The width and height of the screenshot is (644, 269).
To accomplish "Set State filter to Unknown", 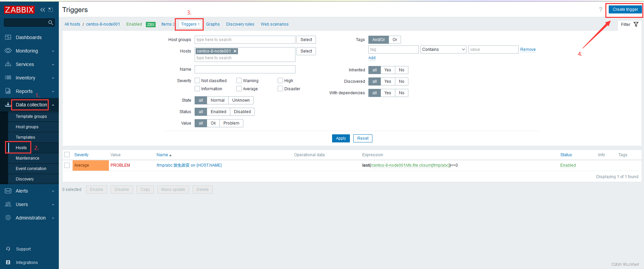I will point(241,100).
